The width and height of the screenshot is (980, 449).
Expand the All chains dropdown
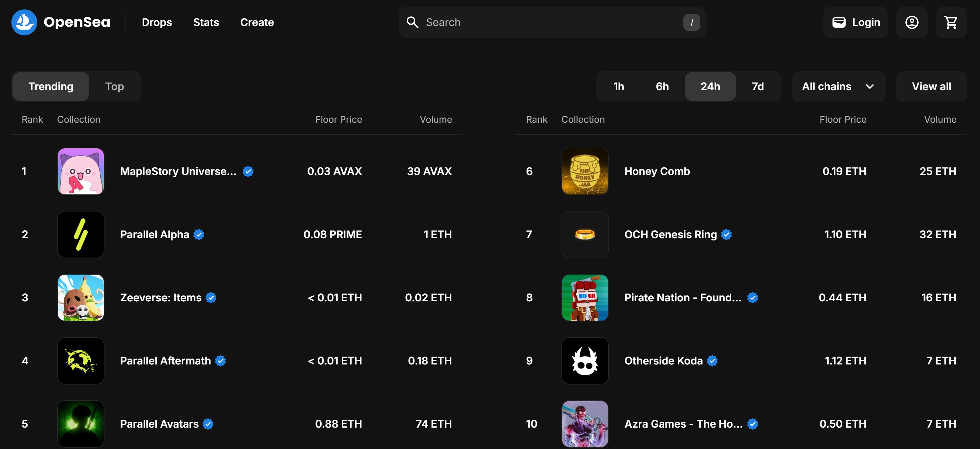point(838,87)
